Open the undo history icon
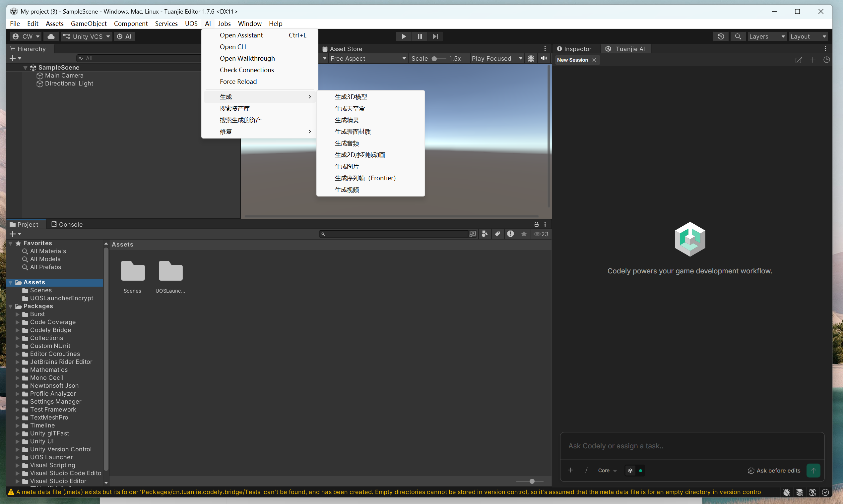This screenshot has width=843, height=504. [721, 36]
